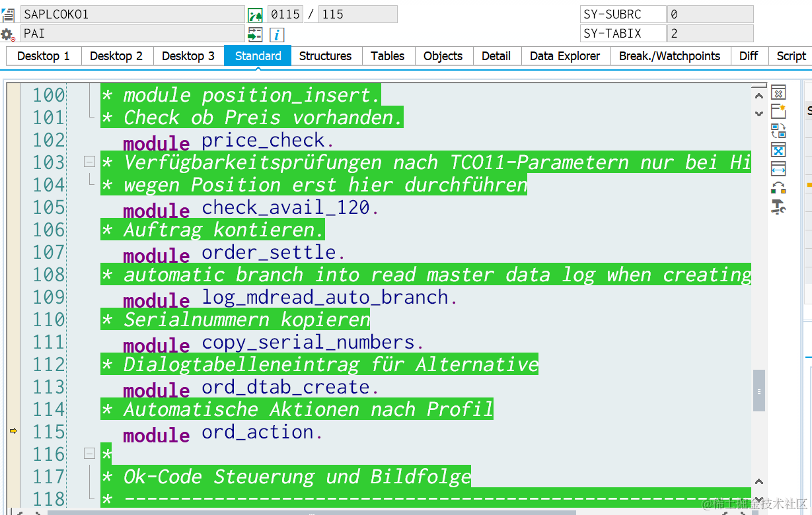Collapse the comment block at line 116
Viewport: 812px width, 515px height.
(89, 454)
